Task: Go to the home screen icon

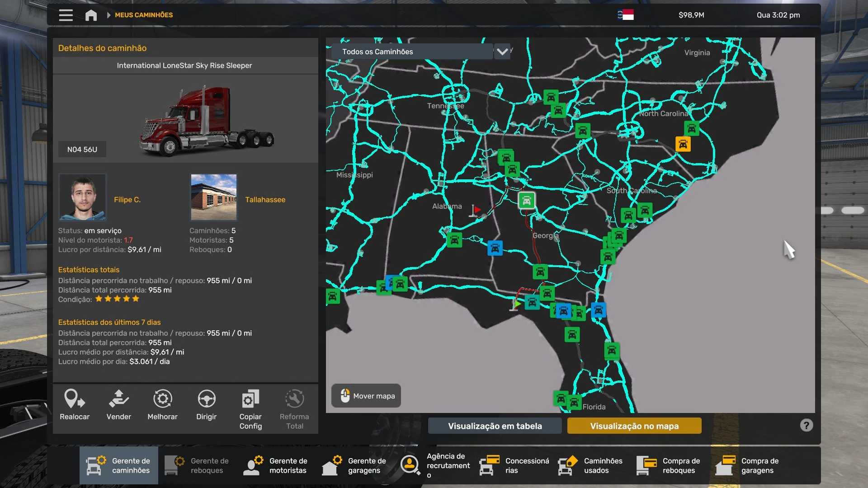Action: pyautogui.click(x=91, y=15)
